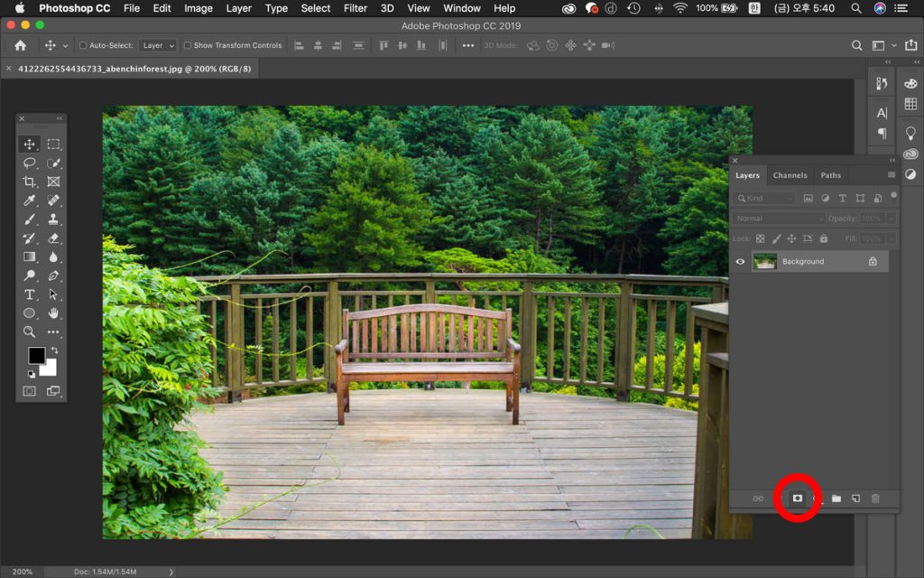The height and width of the screenshot is (578, 924).
Task: Open the Image menu
Action: [198, 8]
